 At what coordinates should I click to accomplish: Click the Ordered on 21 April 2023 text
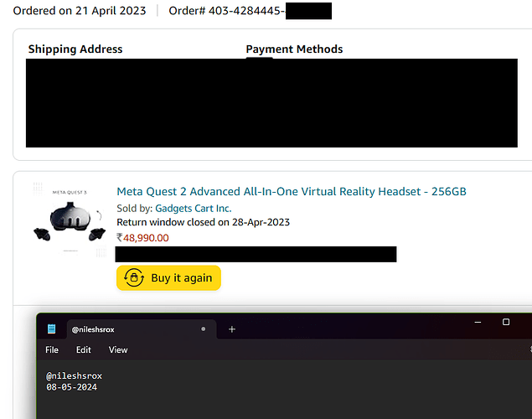point(80,11)
